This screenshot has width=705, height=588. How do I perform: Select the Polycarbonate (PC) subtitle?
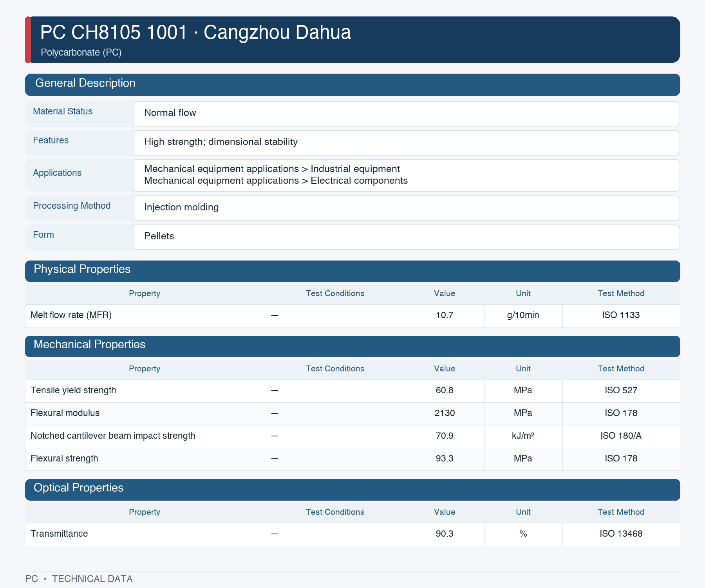coord(81,52)
